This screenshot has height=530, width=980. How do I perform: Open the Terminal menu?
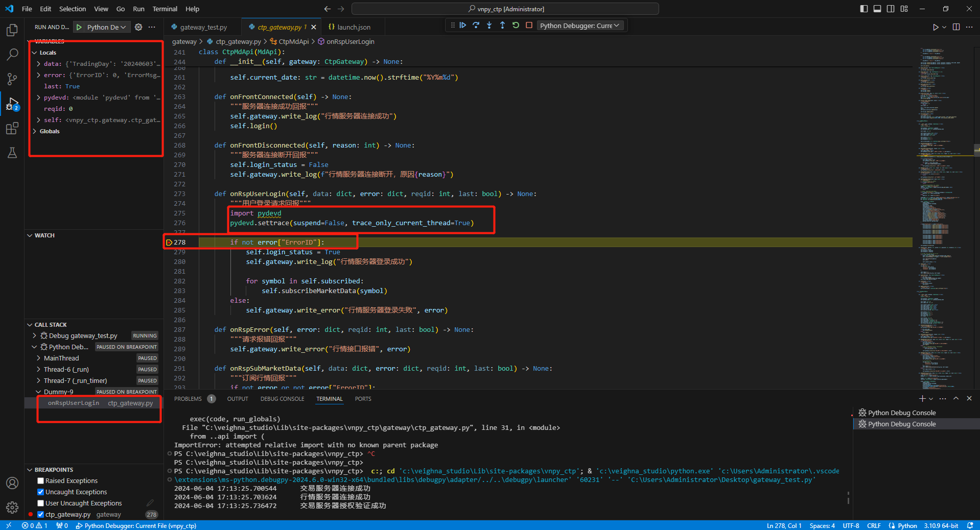point(165,9)
